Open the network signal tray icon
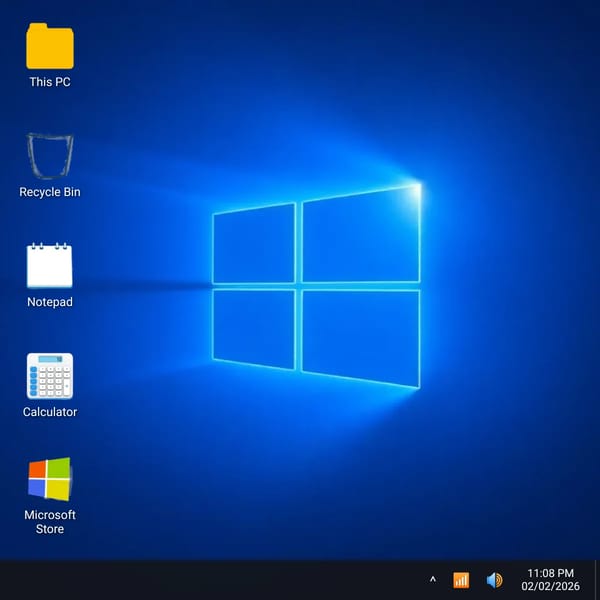Image resolution: width=600 pixels, height=600 pixels. pyautogui.click(x=461, y=580)
